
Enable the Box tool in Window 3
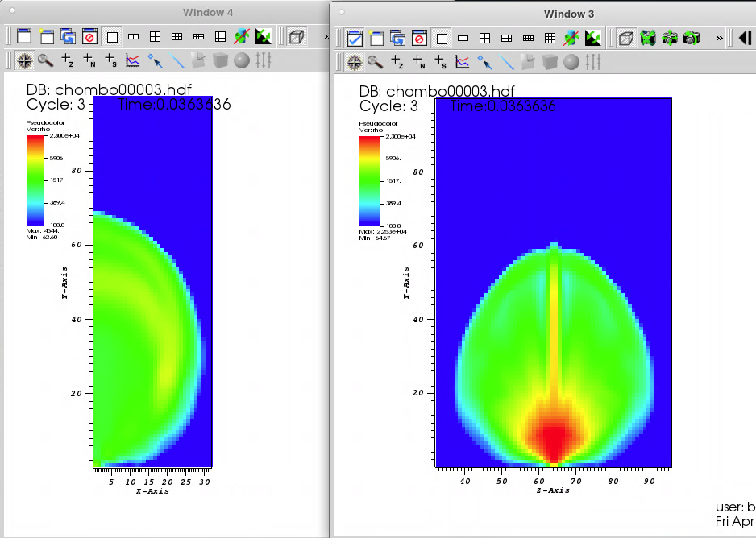click(x=549, y=62)
